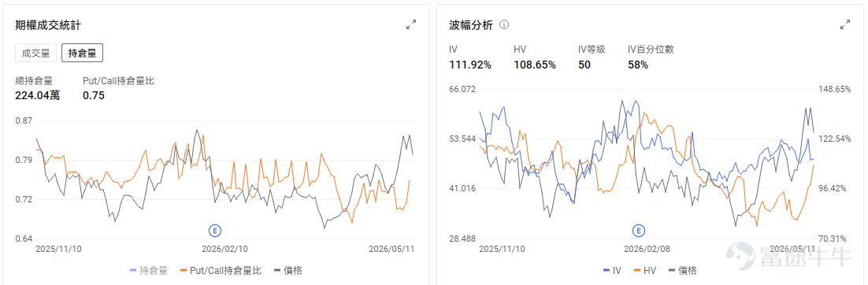The height and width of the screenshot is (285, 868).
Task: Toggle the 持倉量 legend series
Action: (x=148, y=270)
